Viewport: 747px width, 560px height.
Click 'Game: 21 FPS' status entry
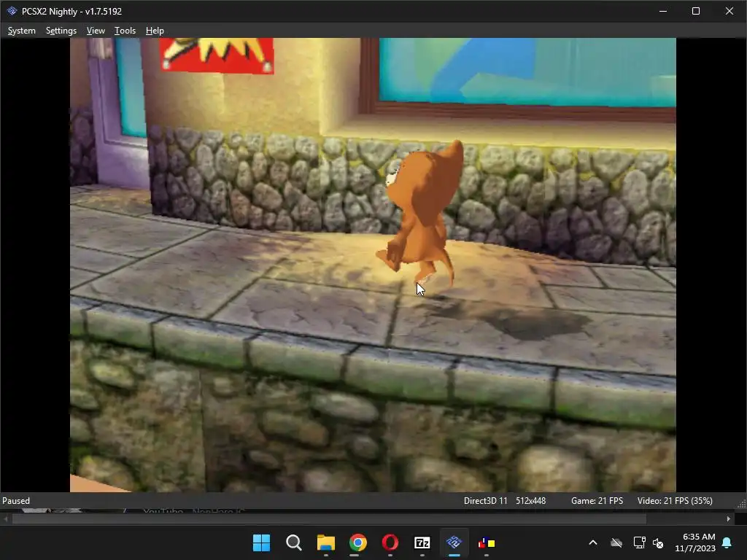point(597,501)
